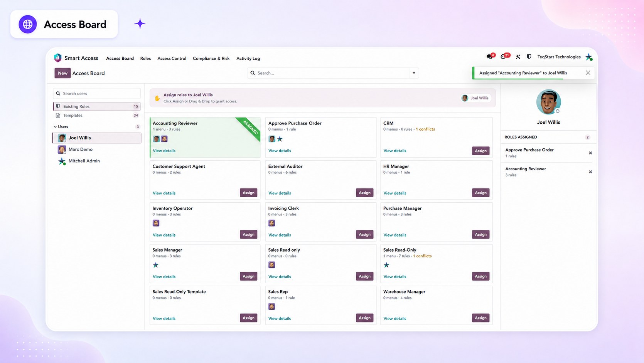Assign the External Auditor role
Image resolution: width=644 pixels, height=363 pixels.
[x=364, y=193]
